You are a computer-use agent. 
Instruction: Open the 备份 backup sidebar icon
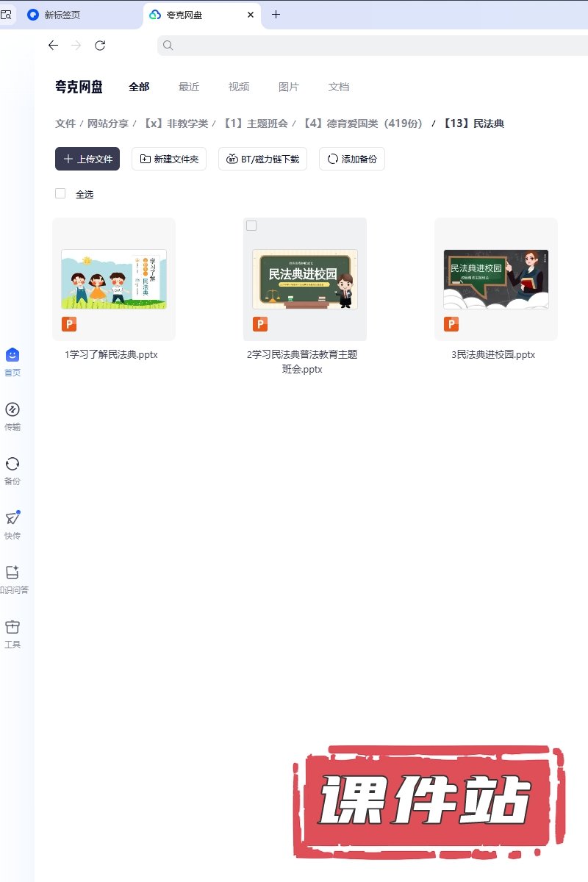(12, 464)
